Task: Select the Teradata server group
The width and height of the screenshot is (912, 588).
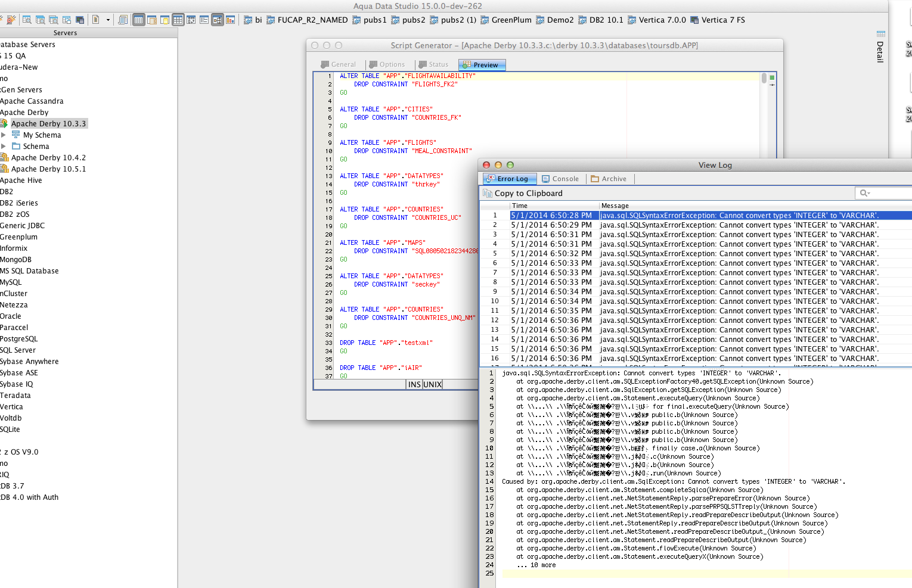Action: [x=15, y=396]
